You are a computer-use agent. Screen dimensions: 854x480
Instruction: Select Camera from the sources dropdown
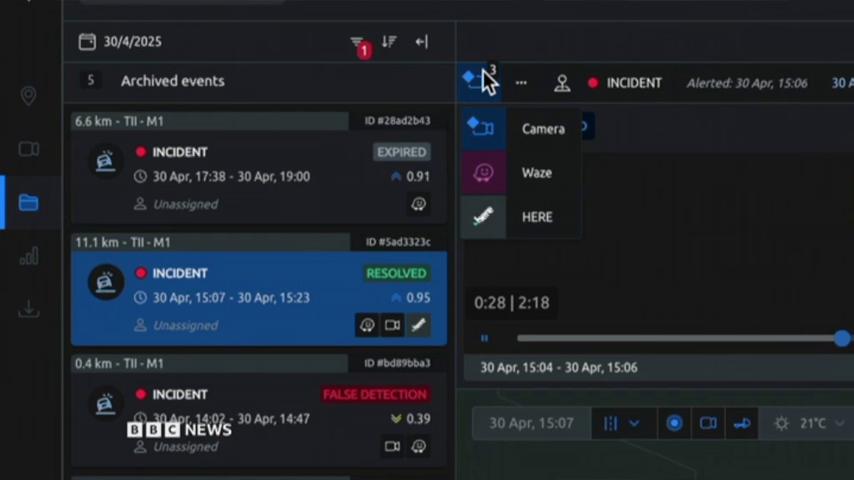tap(542, 129)
